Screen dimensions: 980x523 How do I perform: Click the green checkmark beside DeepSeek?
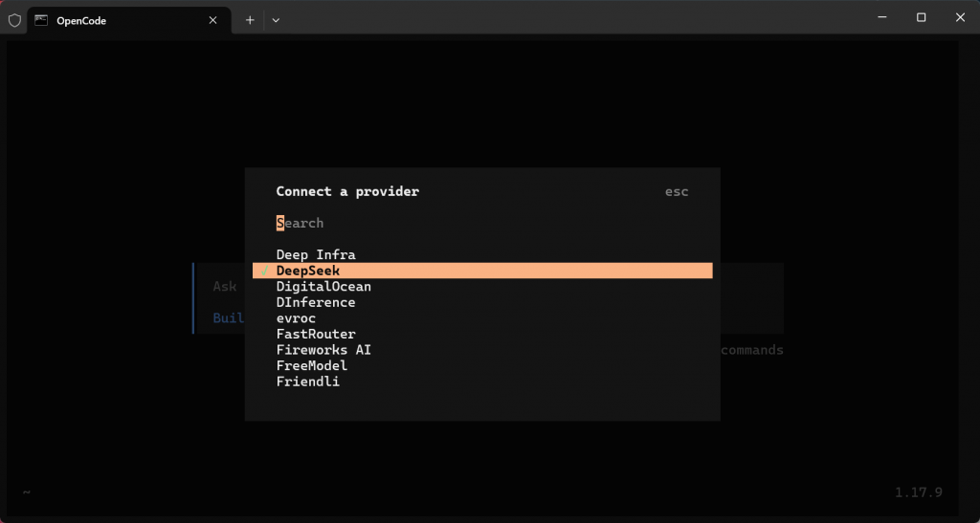[x=264, y=271]
